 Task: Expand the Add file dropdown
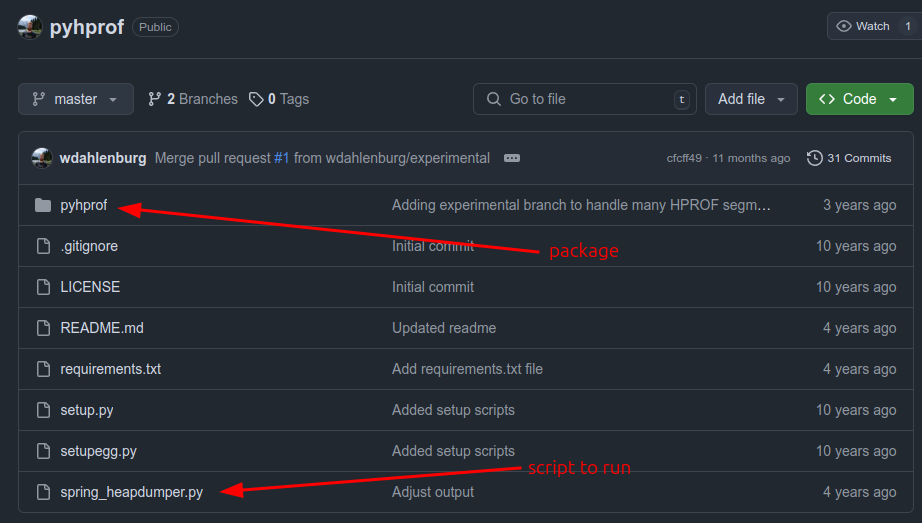[x=752, y=99]
